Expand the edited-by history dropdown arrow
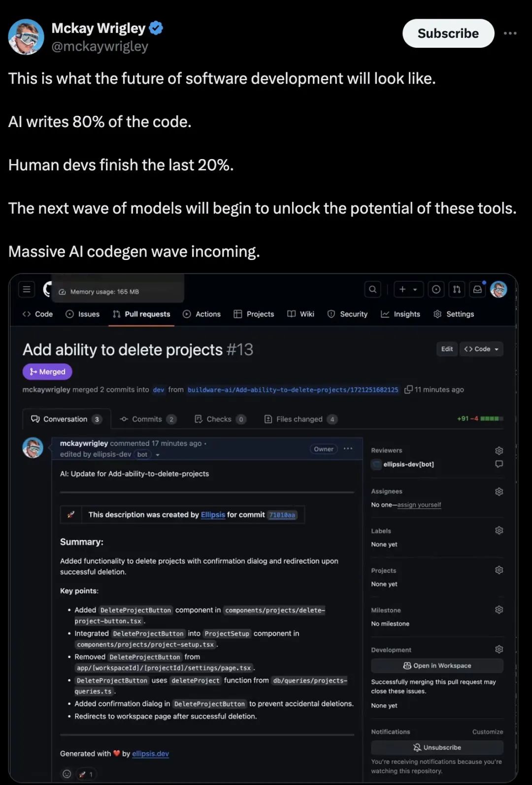Image resolution: width=532 pixels, height=785 pixels. point(158,455)
